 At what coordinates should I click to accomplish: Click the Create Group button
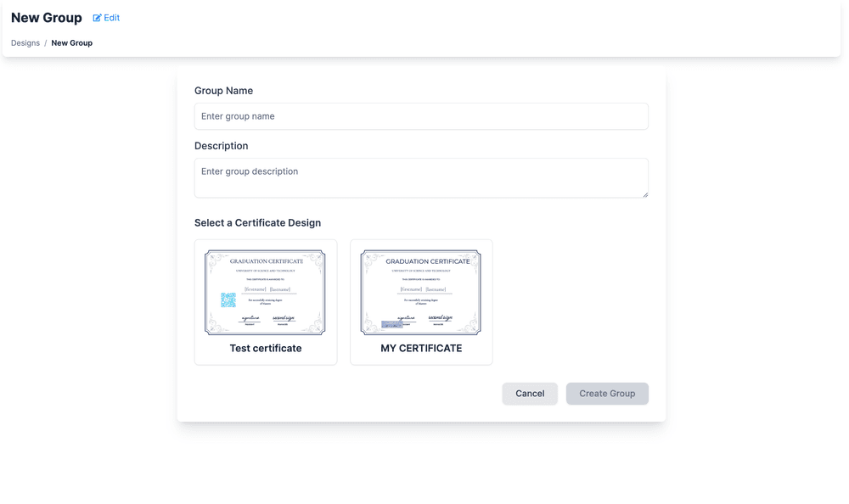[x=607, y=394]
